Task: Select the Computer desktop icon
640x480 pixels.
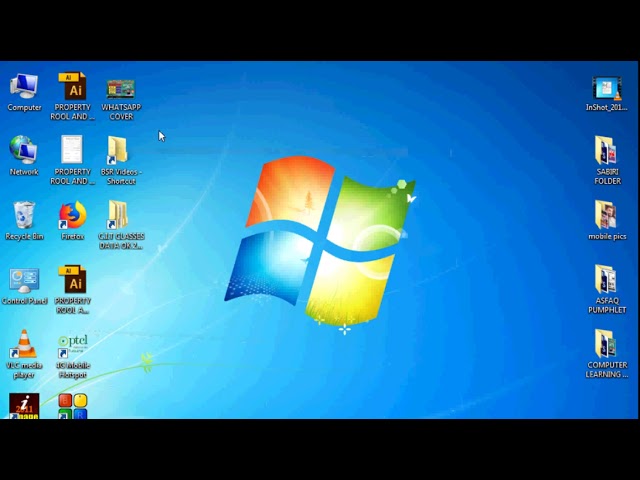Action: [24, 92]
